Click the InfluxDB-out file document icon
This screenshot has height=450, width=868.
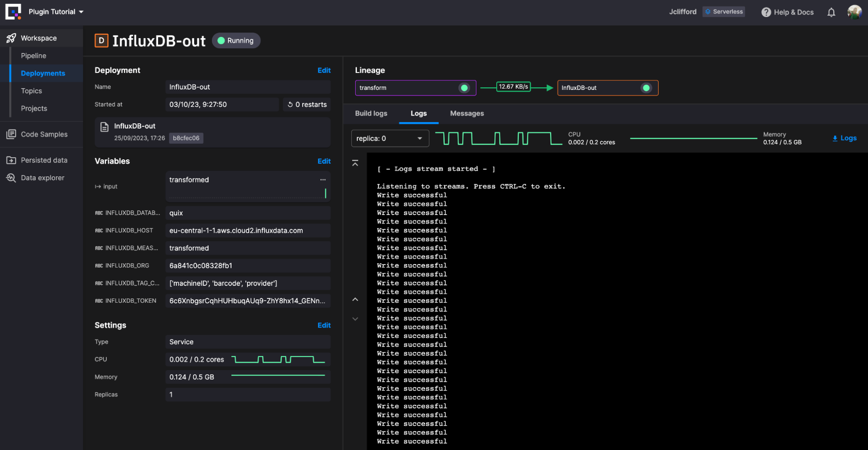coord(105,127)
